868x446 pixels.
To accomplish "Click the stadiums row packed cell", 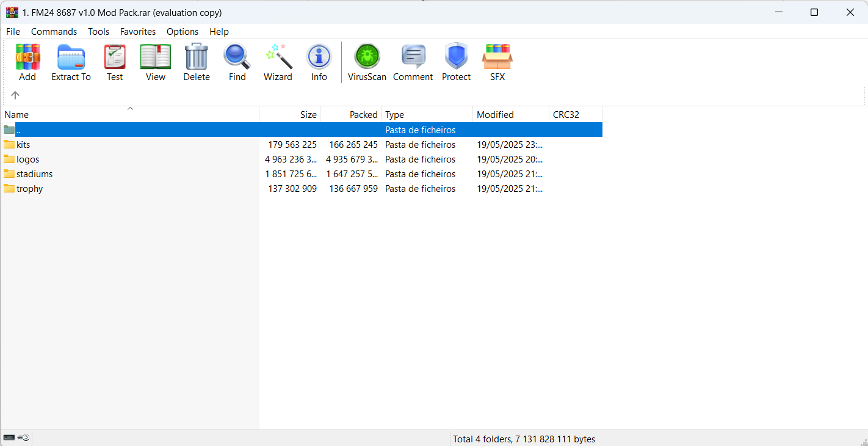I will (352, 174).
